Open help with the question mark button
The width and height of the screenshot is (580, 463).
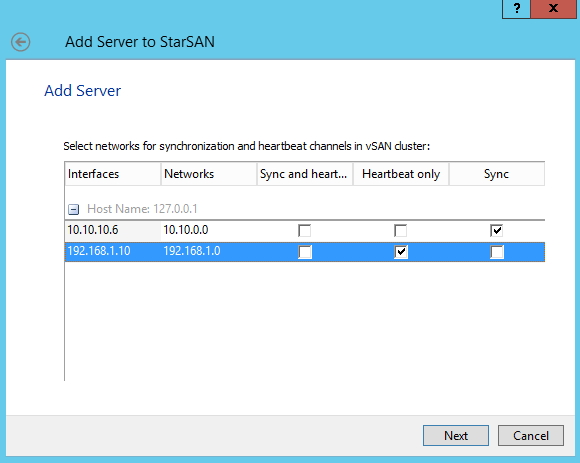tap(516, 8)
